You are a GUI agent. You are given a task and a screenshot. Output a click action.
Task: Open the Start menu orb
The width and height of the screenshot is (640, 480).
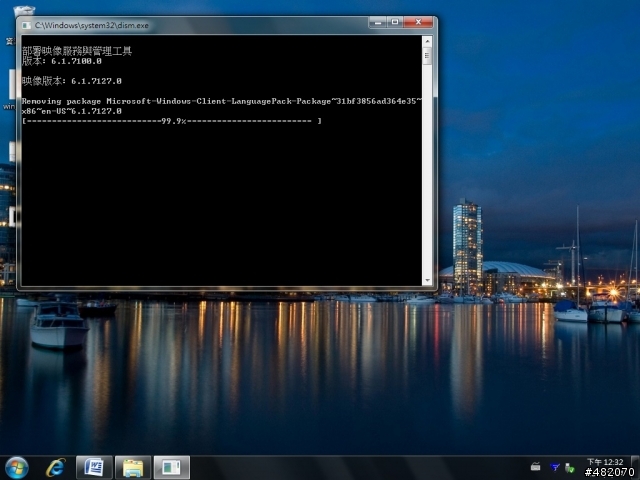[17, 468]
